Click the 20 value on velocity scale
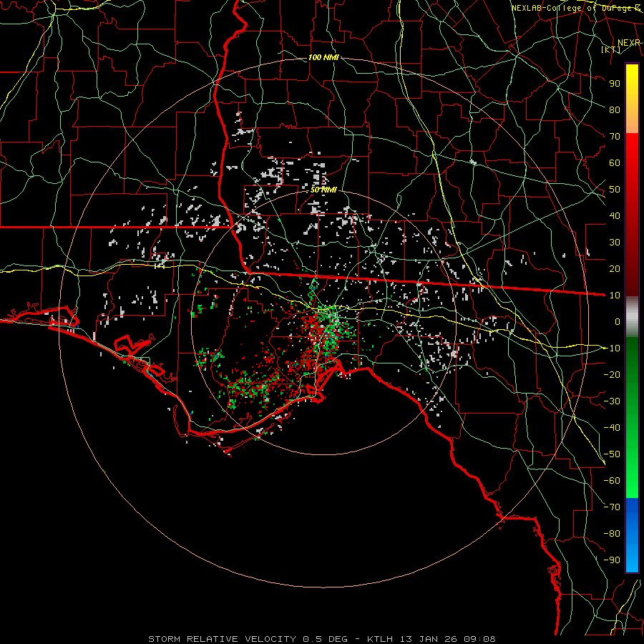 pos(615,268)
